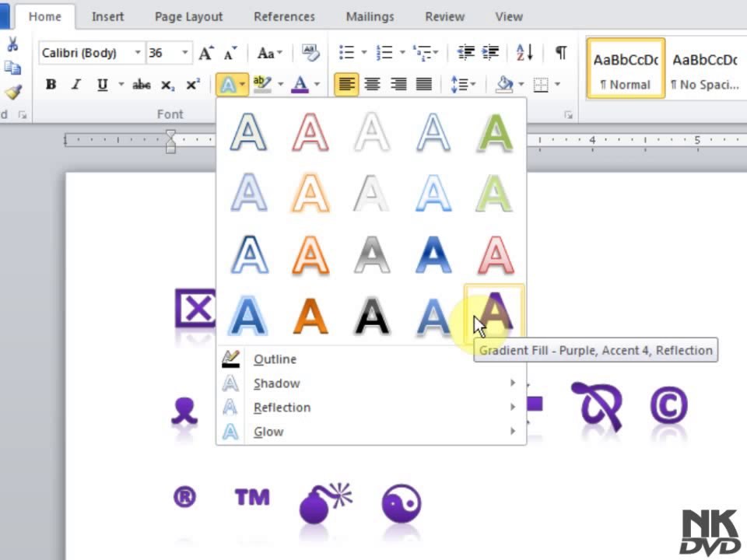The height and width of the screenshot is (560, 747).
Task: Open the font size dropdown
Action: coord(185,52)
